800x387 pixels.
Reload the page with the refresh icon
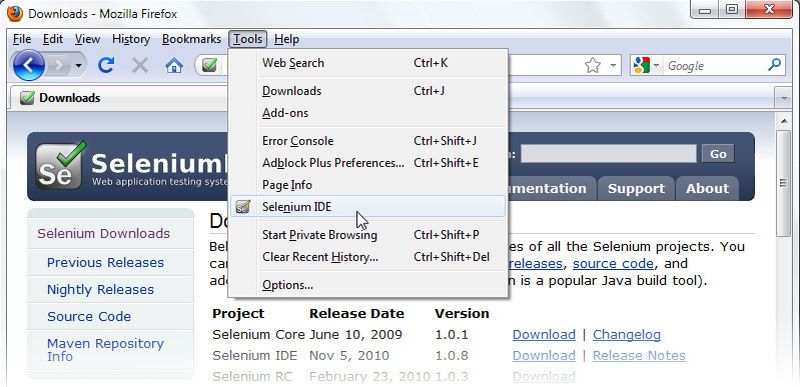106,65
